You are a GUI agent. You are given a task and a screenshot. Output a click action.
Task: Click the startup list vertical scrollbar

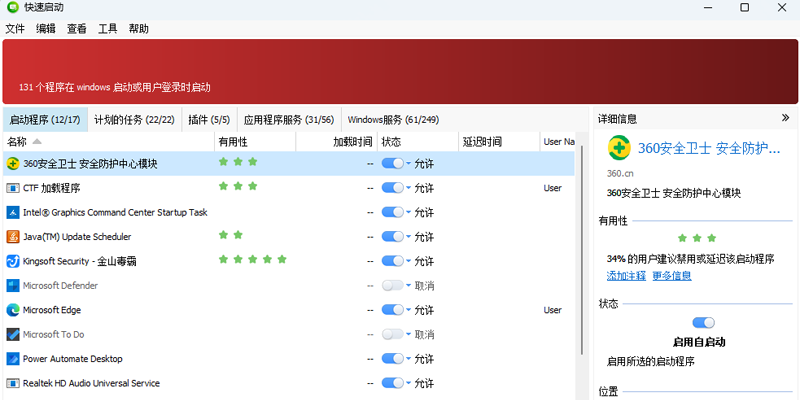tap(582, 250)
